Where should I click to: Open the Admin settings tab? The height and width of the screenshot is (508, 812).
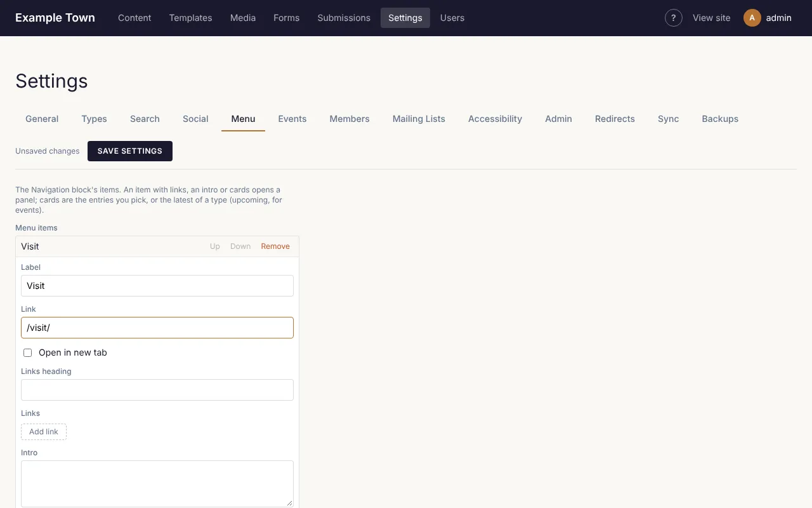558,119
